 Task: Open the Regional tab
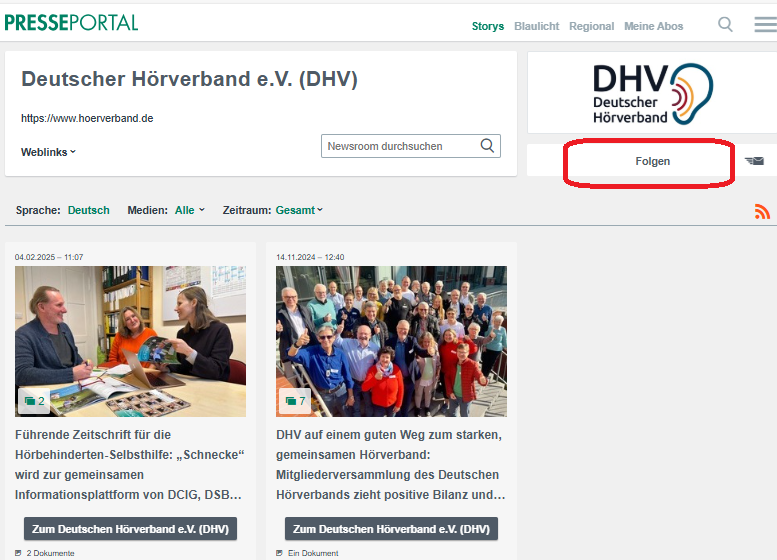point(591,26)
